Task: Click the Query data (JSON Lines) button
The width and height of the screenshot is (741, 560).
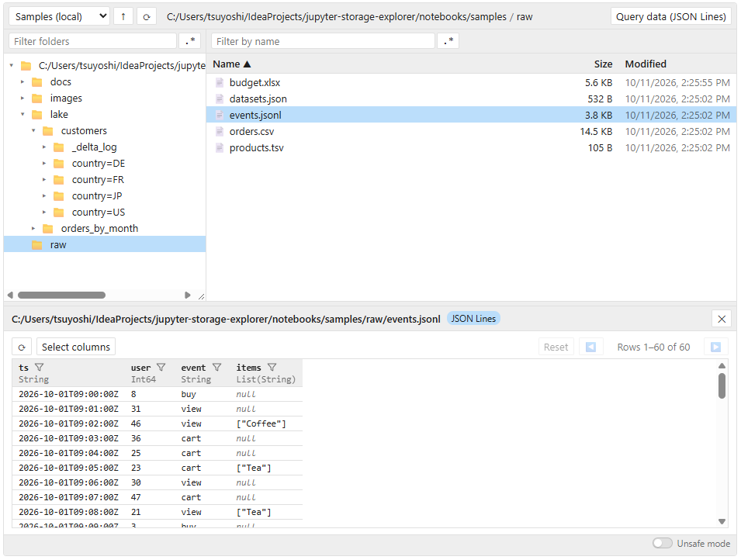Action: (670, 16)
